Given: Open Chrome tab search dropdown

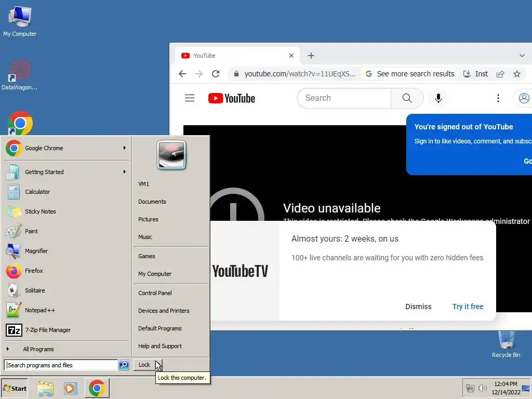Looking at the screenshot, I should [x=522, y=56].
